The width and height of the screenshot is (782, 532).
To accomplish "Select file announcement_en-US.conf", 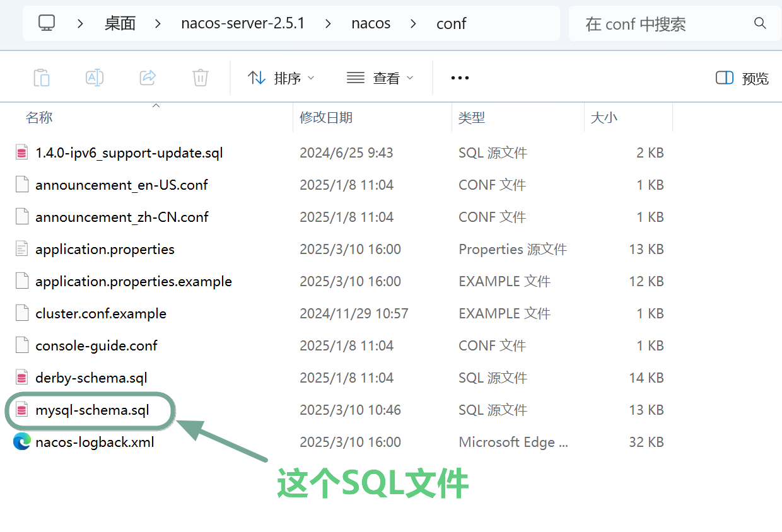I will click(122, 185).
